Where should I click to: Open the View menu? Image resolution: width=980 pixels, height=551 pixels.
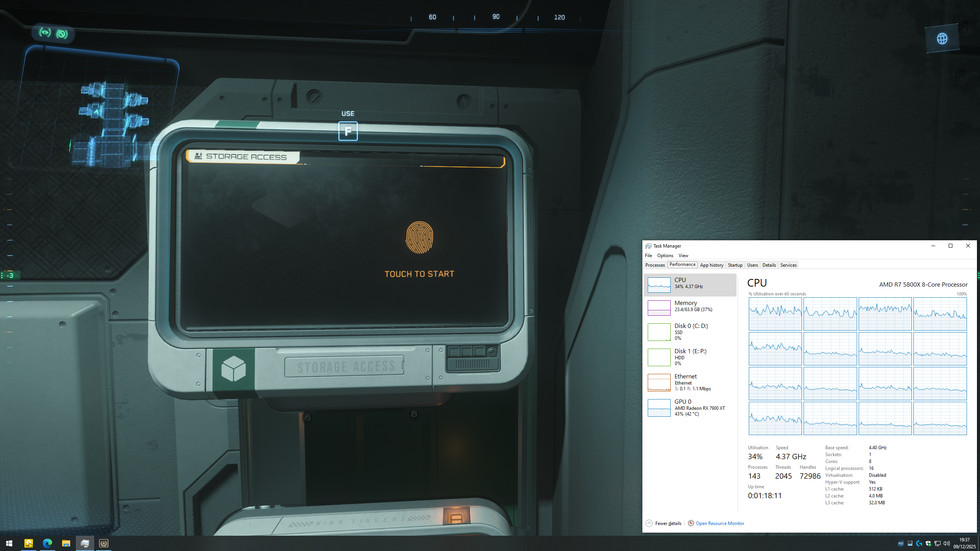[683, 256]
